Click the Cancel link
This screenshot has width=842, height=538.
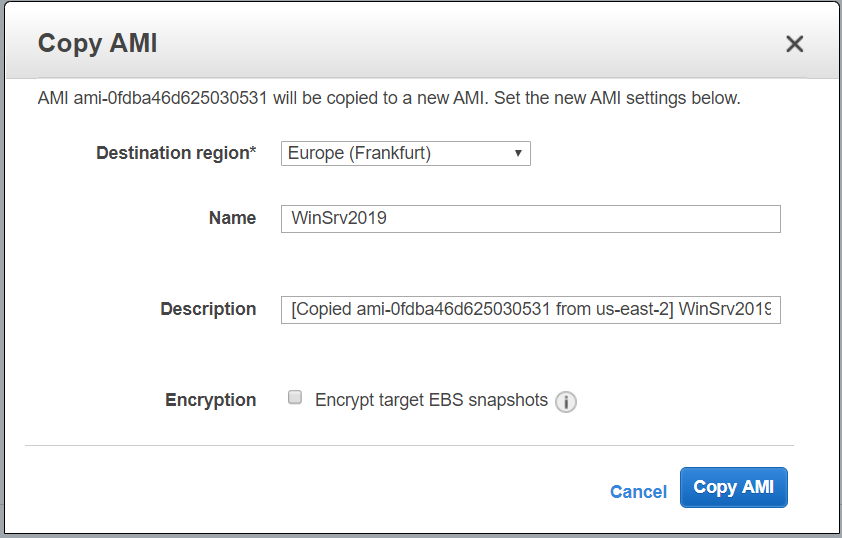[638, 491]
